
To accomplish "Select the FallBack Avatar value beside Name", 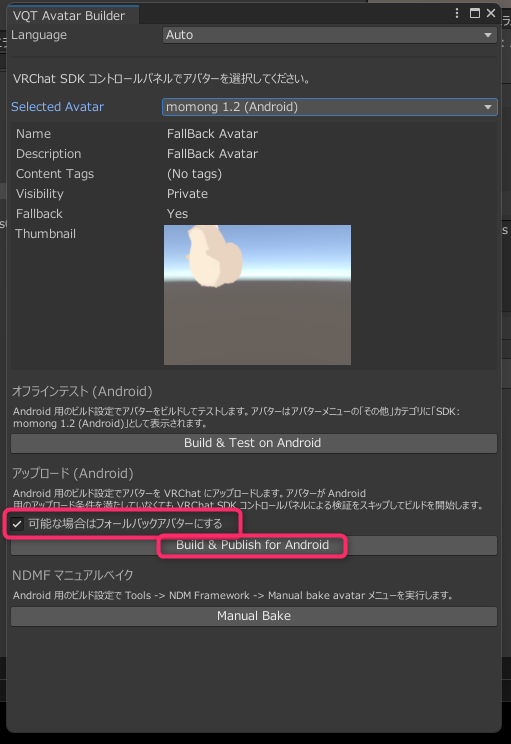I will tap(212, 134).
